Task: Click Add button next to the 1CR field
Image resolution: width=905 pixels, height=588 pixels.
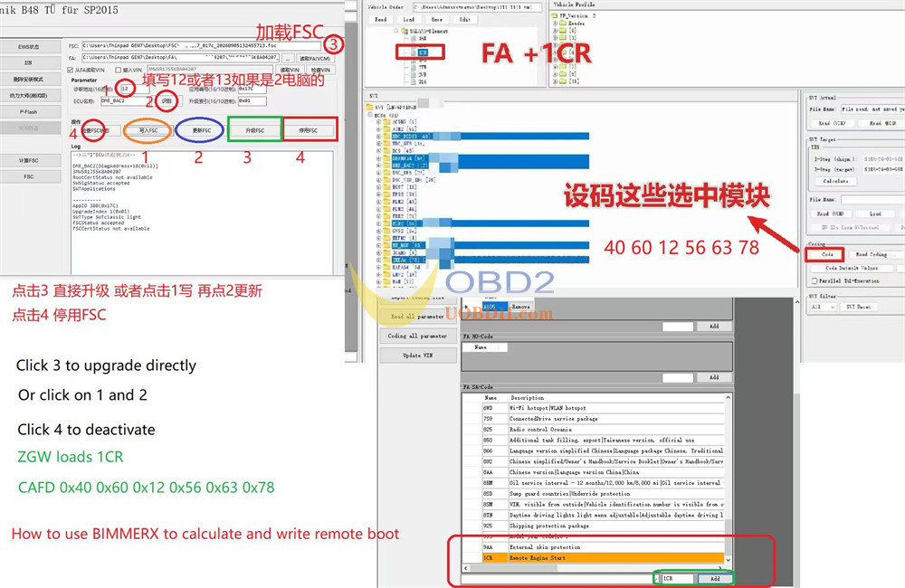Action: click(x=715, y=578)
